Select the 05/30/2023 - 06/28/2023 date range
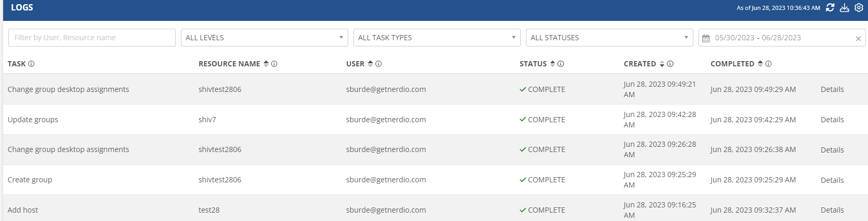This screenshot has width=868, height=221. pyautogui.click(x=758, y=38)
